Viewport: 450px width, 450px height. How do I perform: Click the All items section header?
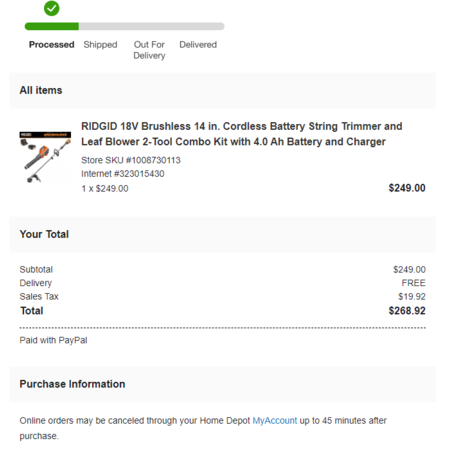[41, 90]
